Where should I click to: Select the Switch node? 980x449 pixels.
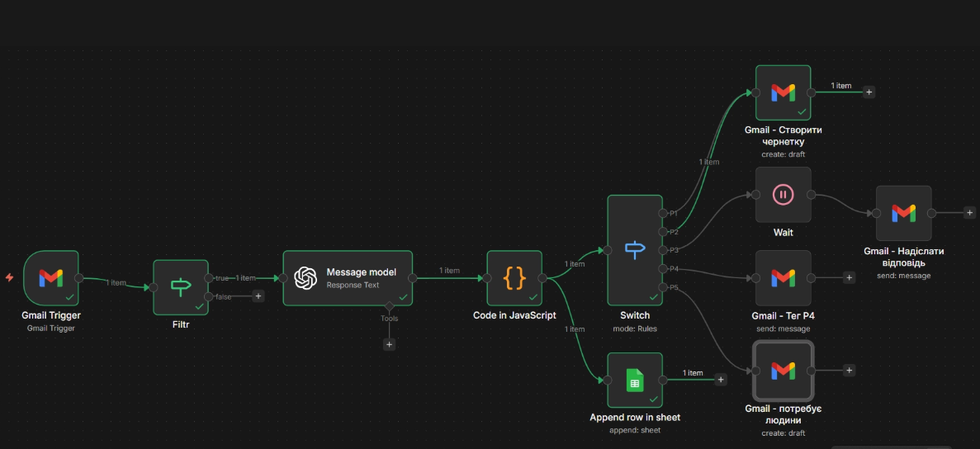pos(635,250)
